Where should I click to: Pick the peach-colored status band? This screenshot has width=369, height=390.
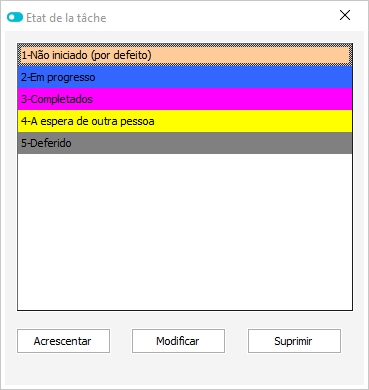click(185, 55)
